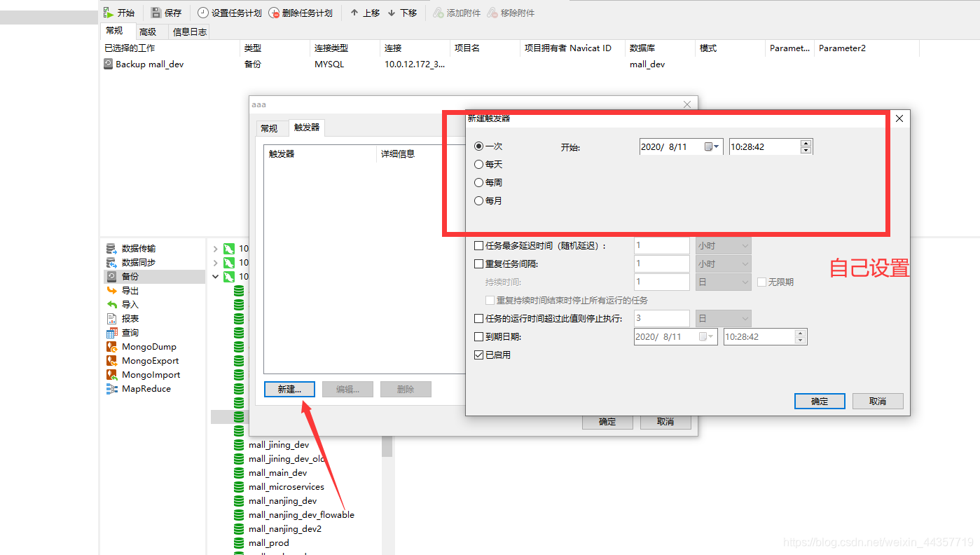980x555 pixels.
Task: Select mall_nanjing_dev_flowable database
Action: pos(301,515)
